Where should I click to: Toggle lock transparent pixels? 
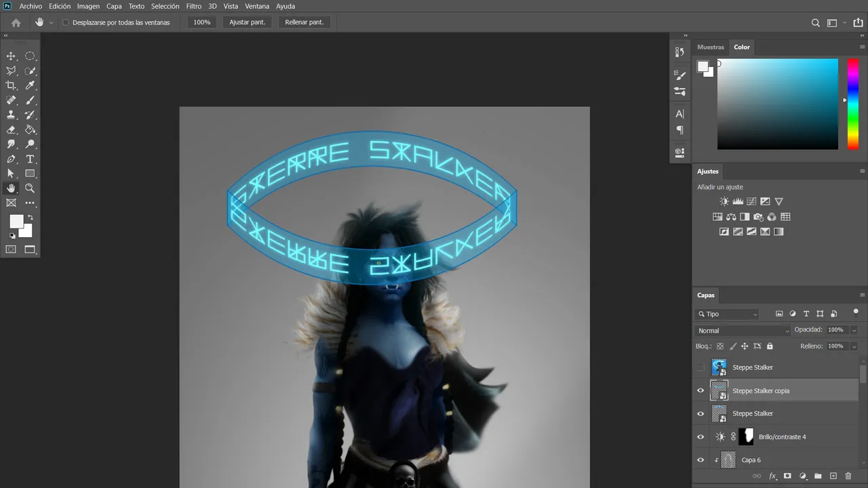[720, 346]
